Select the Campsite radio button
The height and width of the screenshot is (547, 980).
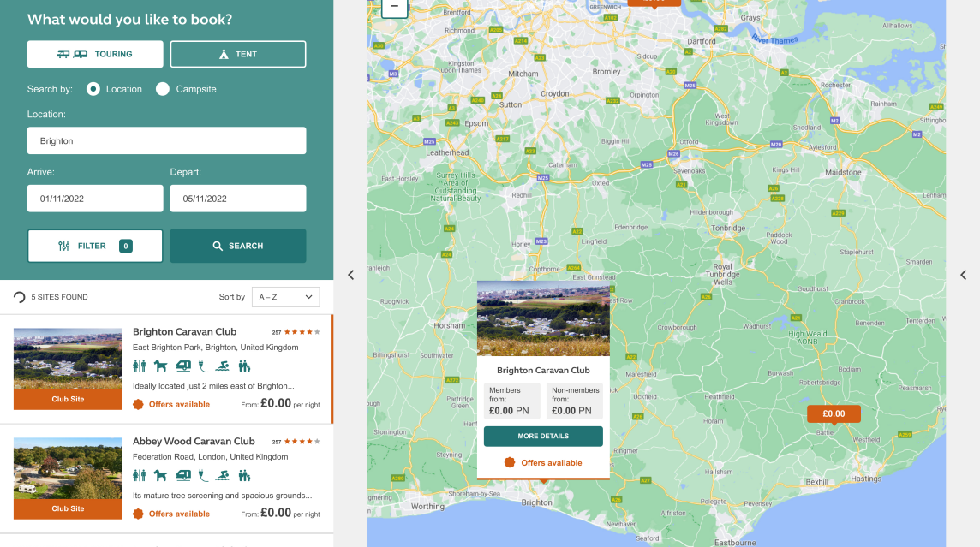[x=163, y=89]
